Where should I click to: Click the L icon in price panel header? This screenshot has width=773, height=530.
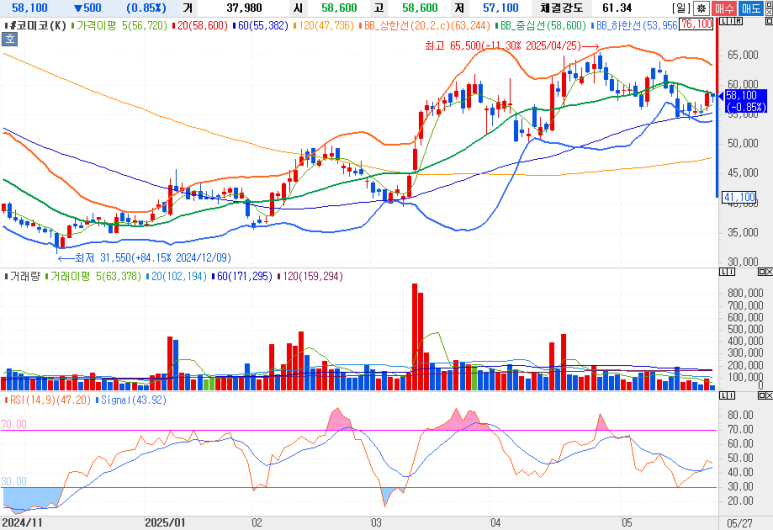pyautogui.click(x=722, y=22)
